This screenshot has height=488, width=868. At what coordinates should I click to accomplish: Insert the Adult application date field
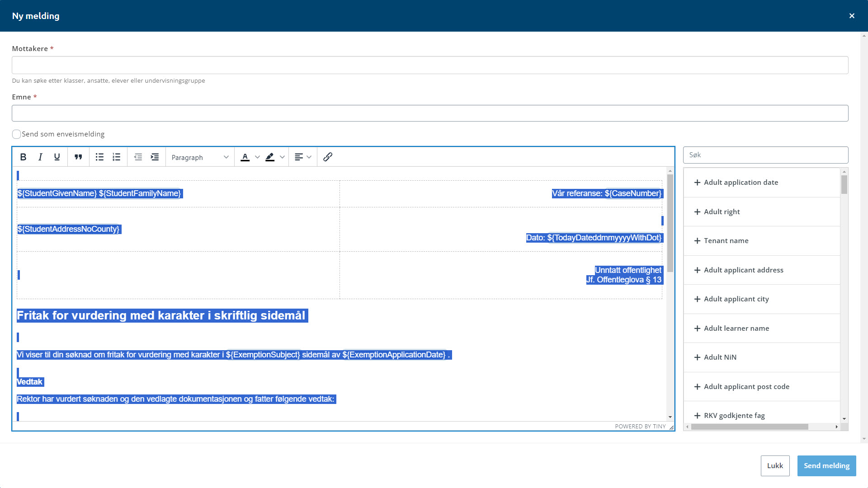(x=741, y=183)
